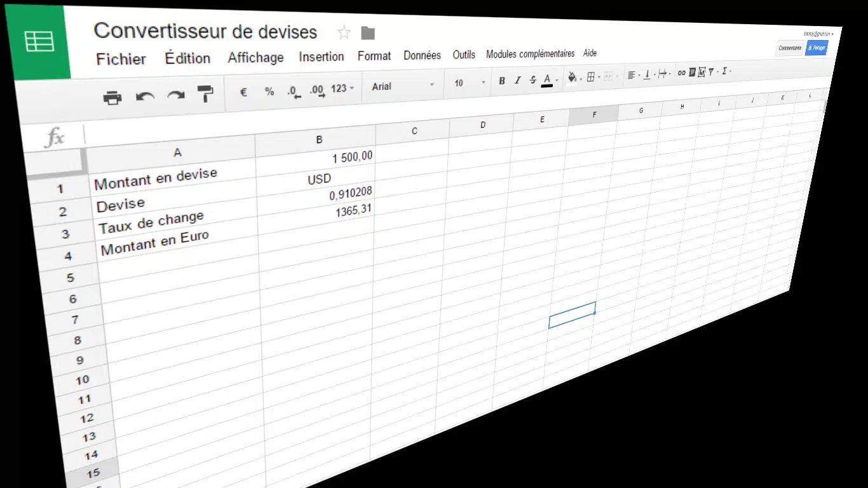Open the font size dropdown showing 10

(x=470, y=83)
